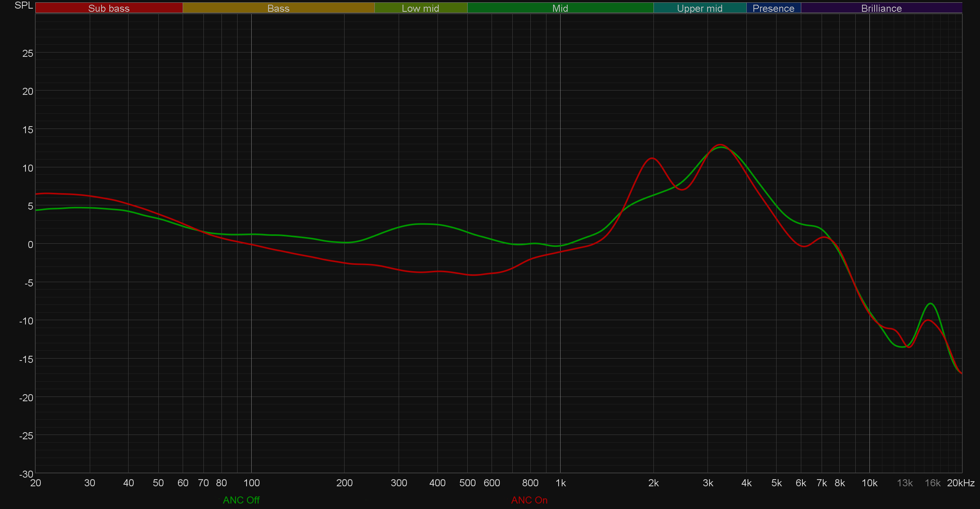
Task: Select the Presence band header
Action: pos(773,8)
